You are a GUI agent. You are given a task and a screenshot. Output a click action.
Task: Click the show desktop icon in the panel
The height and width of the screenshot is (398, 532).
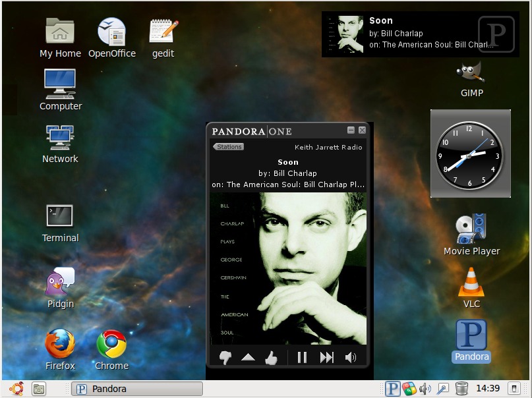(x=39, y=389)
